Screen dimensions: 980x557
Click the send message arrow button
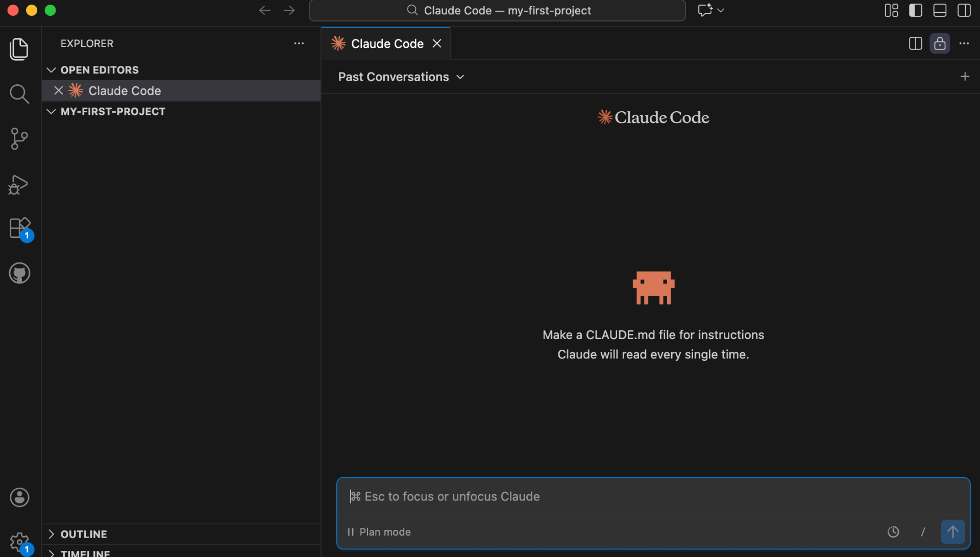952,532
